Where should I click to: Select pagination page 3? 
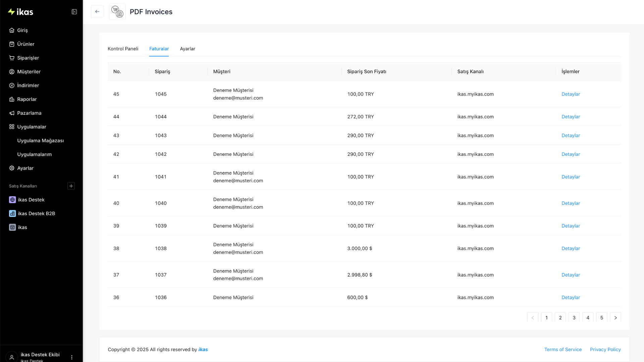574,317
